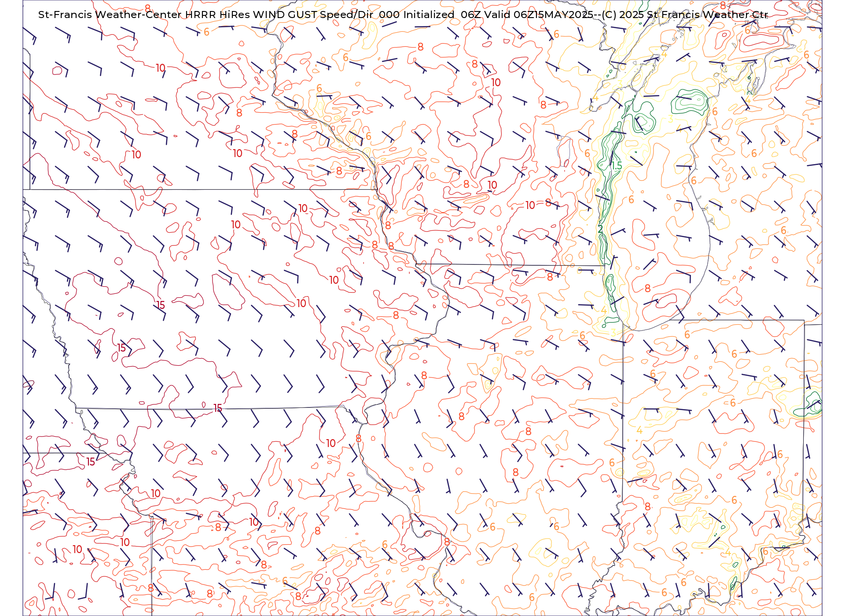Click the "Valid 06Z15MAY2025" timestamp text
This screenshot has width=845, height=616.
(x=538, y=15)
